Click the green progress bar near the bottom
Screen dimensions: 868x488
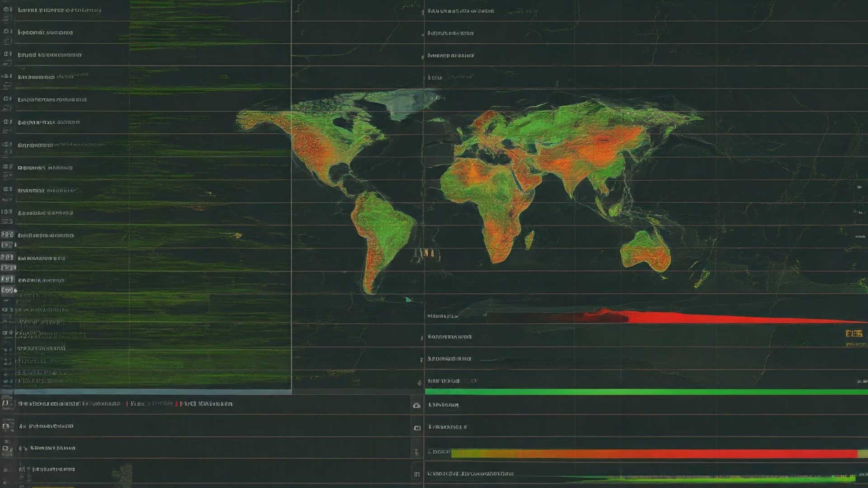click(x=633, y=391)
